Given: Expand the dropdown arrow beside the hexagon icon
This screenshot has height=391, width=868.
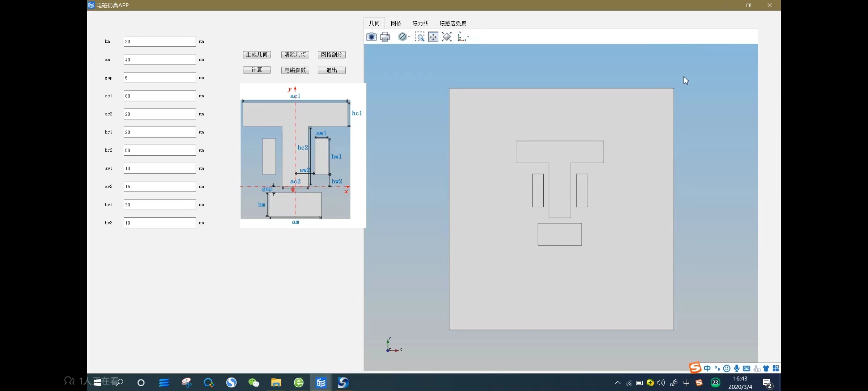Looking at the screenshot, I should [x=409, y=37].
